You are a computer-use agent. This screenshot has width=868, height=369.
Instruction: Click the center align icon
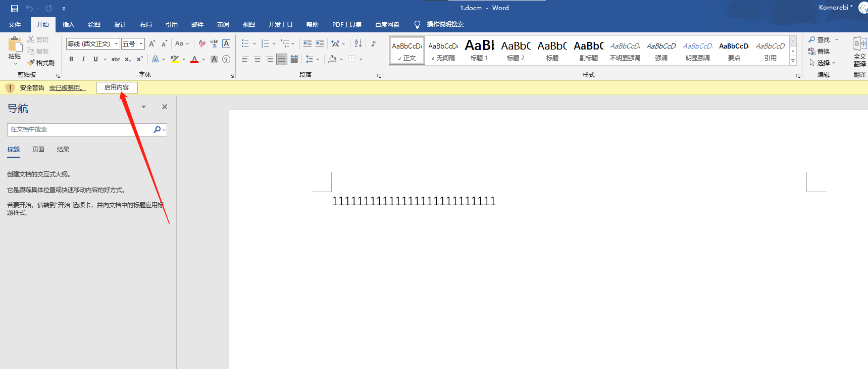click(258, 59)
